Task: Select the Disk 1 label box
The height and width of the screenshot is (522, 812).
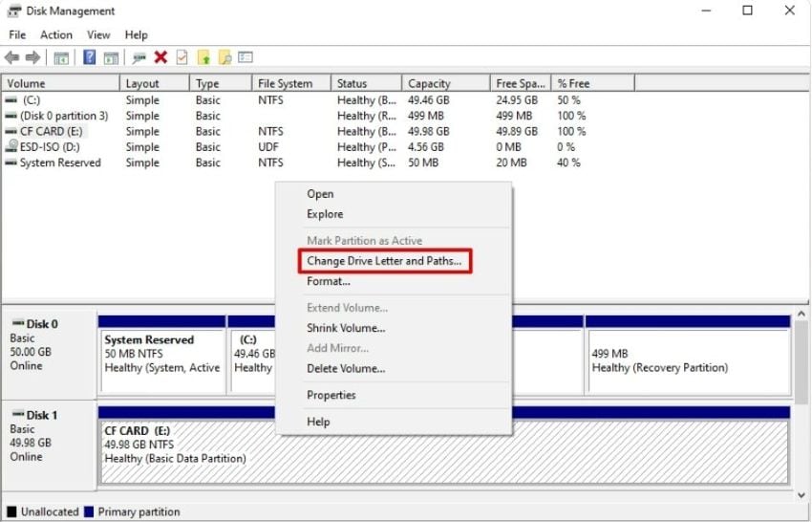Action: coord(49,446)
